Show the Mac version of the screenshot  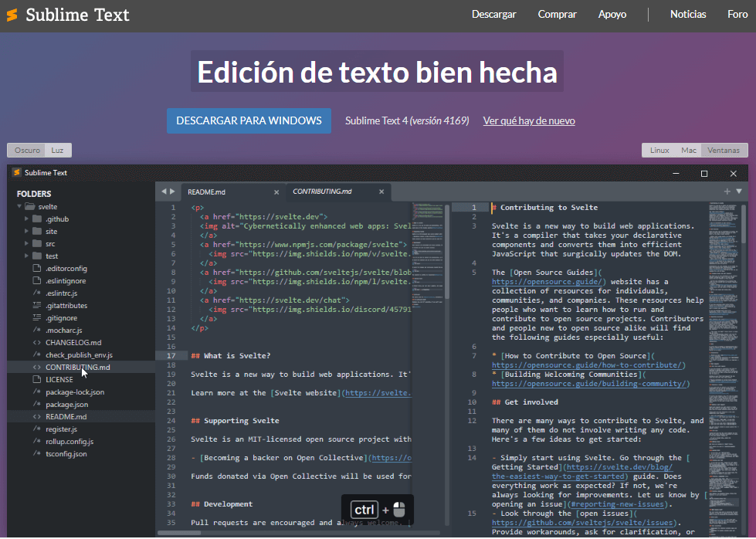691,150
